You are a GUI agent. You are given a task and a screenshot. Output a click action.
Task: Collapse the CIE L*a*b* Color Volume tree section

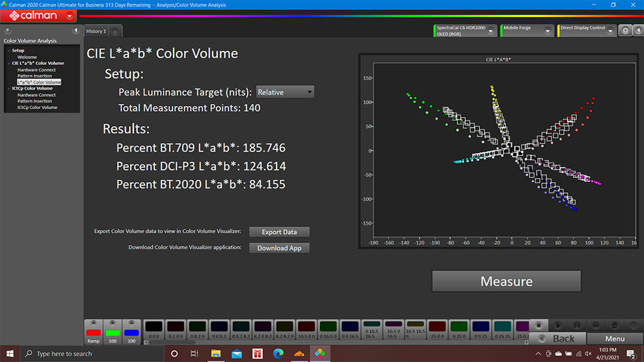point(8,63)
